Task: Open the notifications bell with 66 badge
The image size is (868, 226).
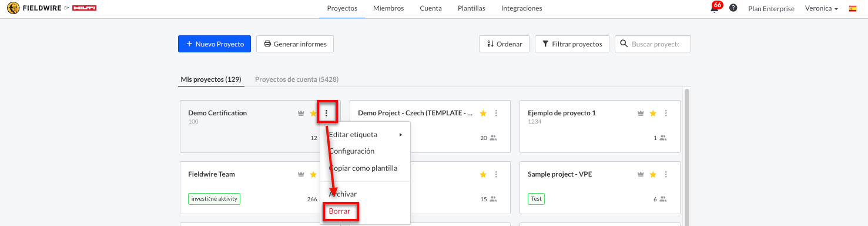Action: point(715,8)
